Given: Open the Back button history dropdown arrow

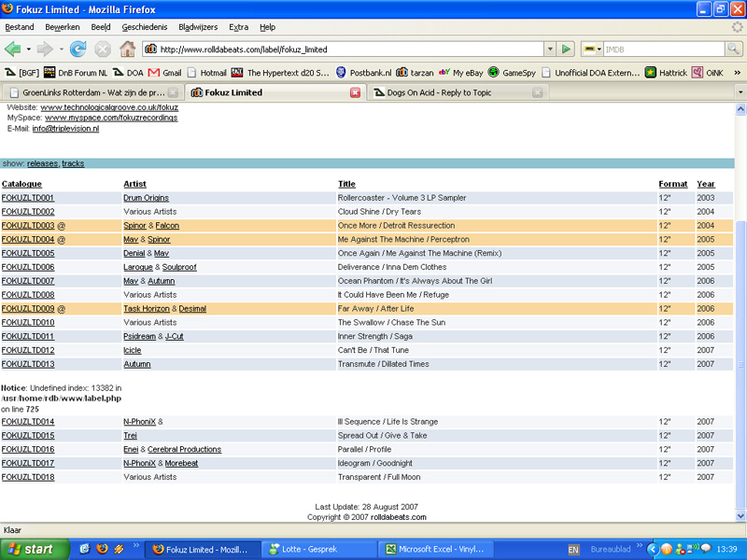Looking at the screenshot, I should 29,49.
